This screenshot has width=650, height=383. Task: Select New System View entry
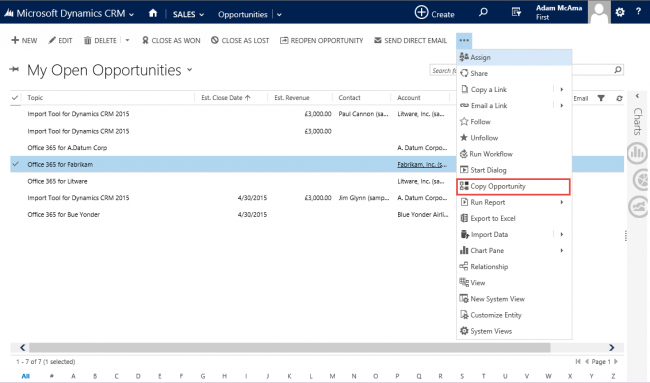point(514,299)
